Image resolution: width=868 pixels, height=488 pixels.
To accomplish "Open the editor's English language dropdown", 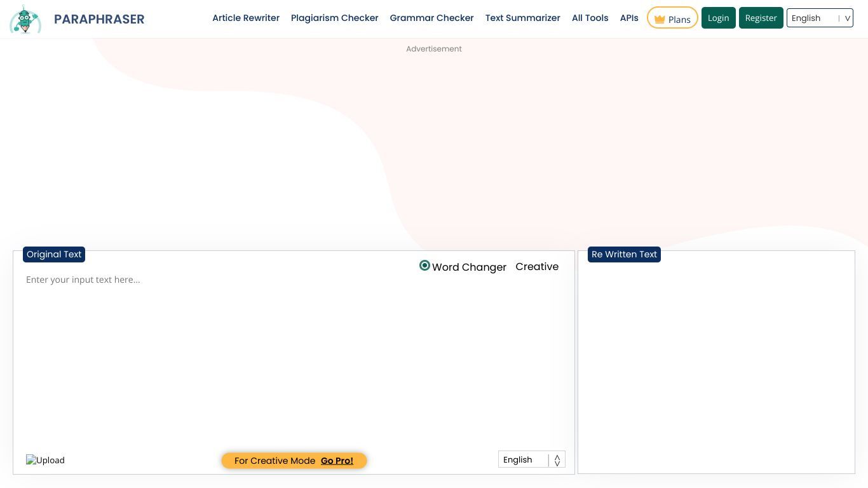I will tap(531, 459).
